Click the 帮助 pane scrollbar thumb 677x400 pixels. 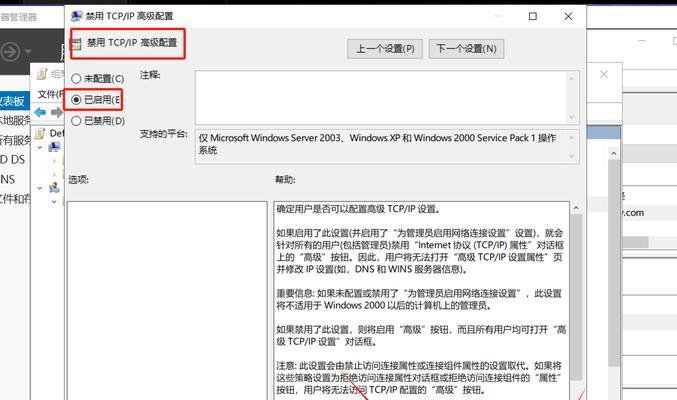576,297
